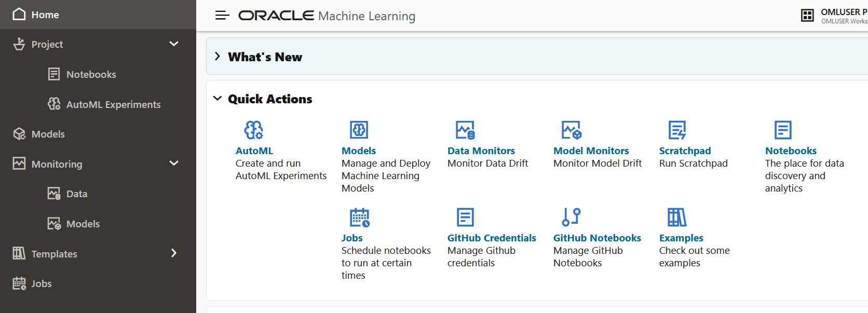Collapse the Quick Actions section

[x=218, y=99]
